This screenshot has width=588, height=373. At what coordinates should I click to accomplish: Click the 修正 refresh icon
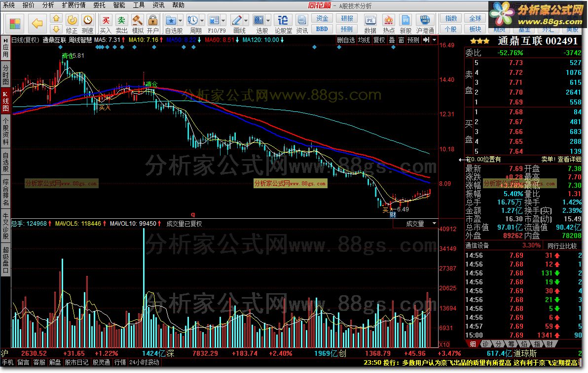[x=72, y=20]
